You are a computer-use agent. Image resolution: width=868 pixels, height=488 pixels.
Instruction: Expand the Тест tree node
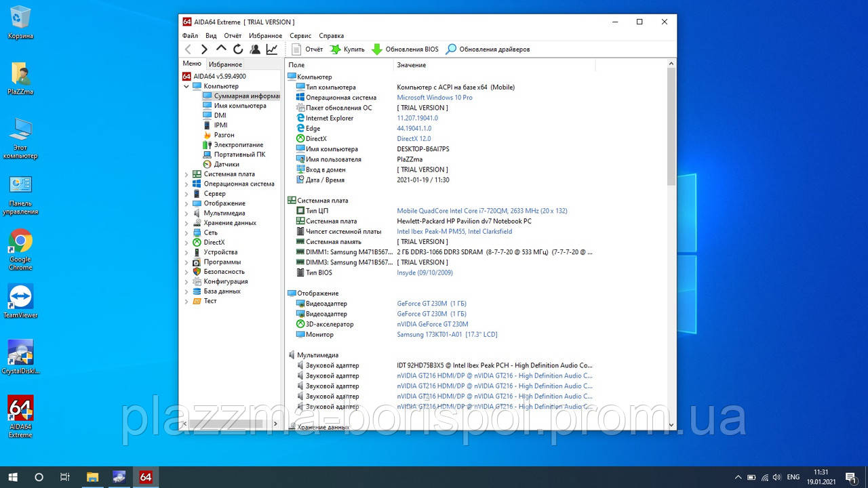tap(186, 301)
